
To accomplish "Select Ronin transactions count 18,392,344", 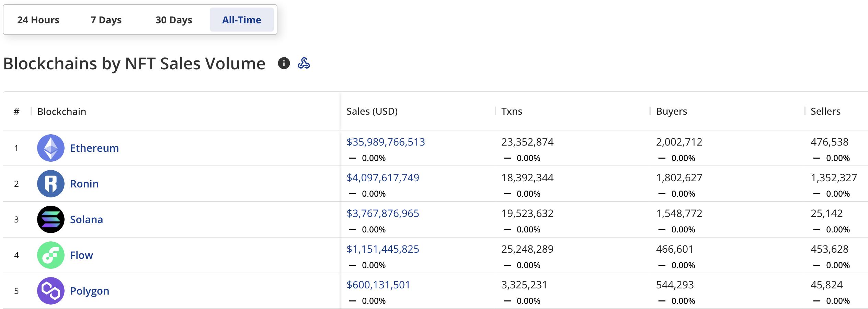I will point(527,178).
